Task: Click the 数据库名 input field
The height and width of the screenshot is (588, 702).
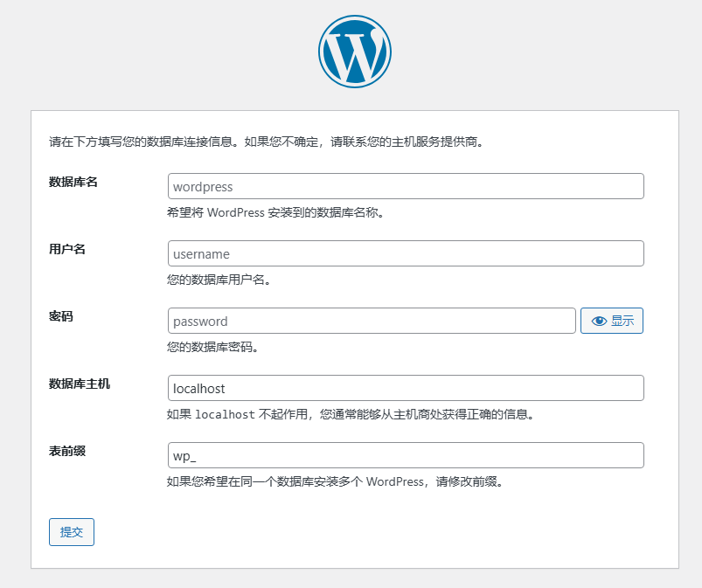Action: coord(406,186)
